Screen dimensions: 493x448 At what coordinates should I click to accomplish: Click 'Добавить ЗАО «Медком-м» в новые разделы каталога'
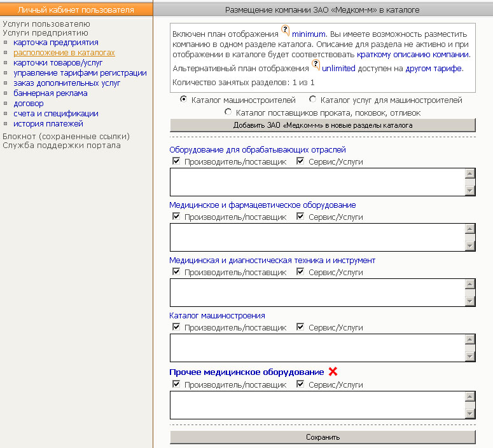coord(323,125)
